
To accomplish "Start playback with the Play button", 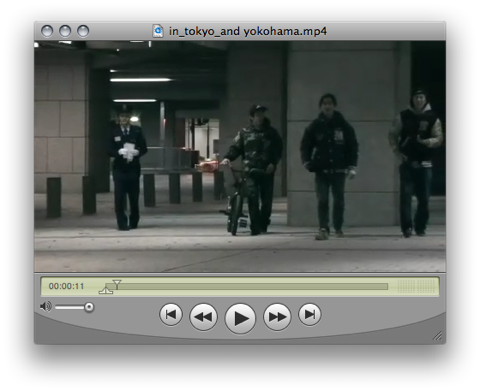I will tap(240, 318).
